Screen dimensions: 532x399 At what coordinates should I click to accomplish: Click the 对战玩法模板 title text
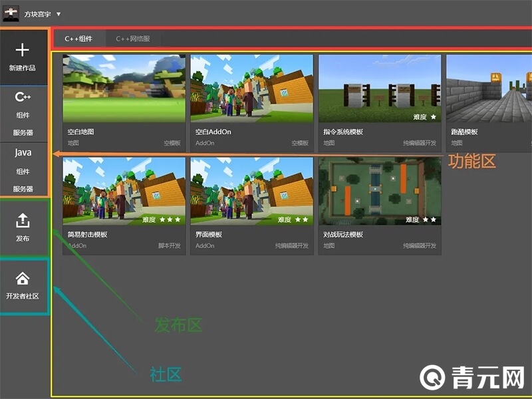pos(343,235)
